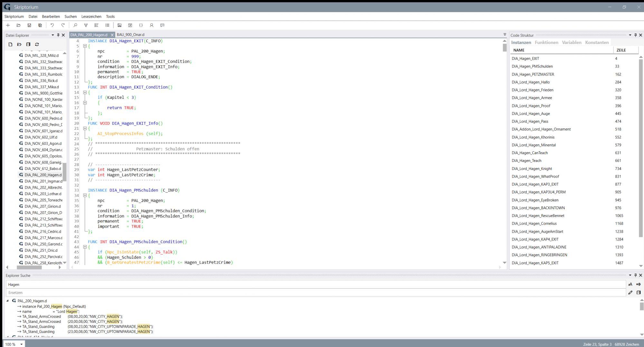
Task: Collapse the PAL_200_Hagen.d search result group
Action: [8, 301]
